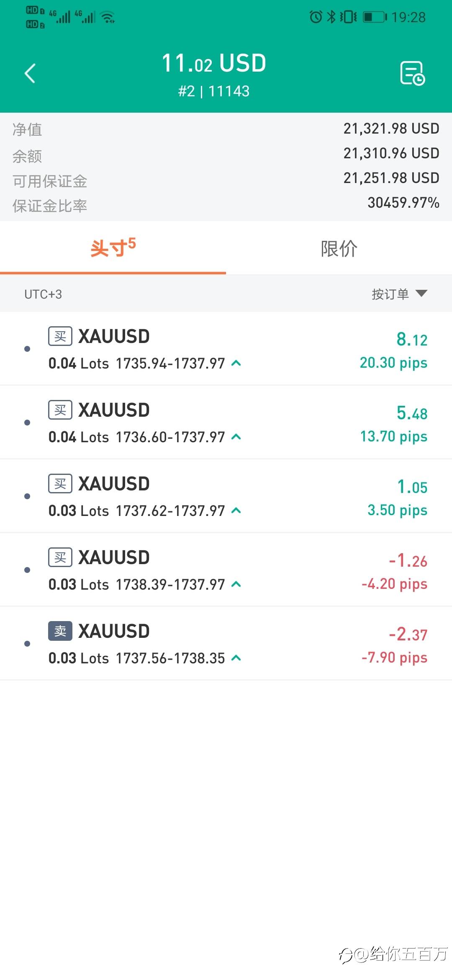452x980 pixels.
Task: Tap the back arrow in header
Action: 30,74
